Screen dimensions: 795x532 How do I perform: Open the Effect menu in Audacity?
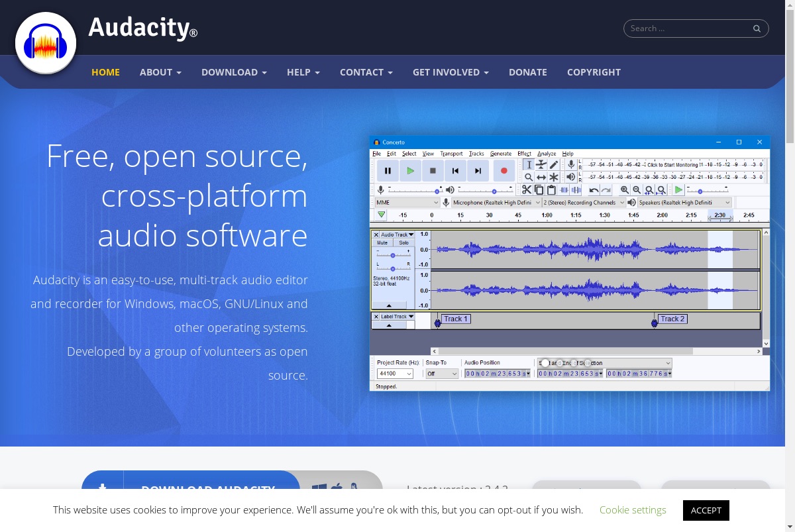[524, 154]
